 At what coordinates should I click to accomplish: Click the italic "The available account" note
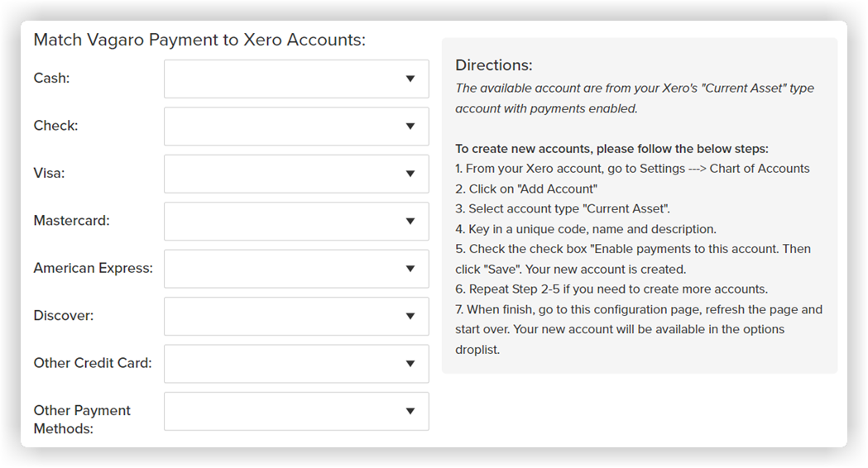point(635,98)
